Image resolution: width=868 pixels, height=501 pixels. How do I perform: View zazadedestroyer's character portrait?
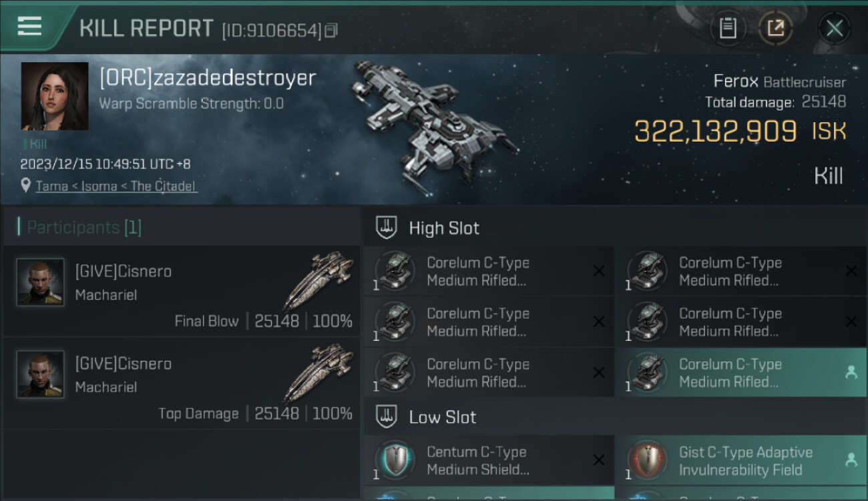coord(55,96)
